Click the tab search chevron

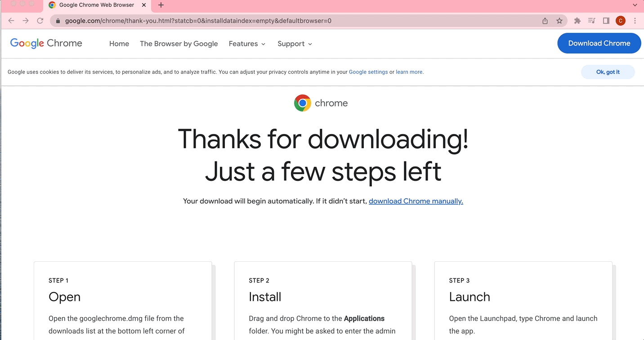tap(635, 5)
